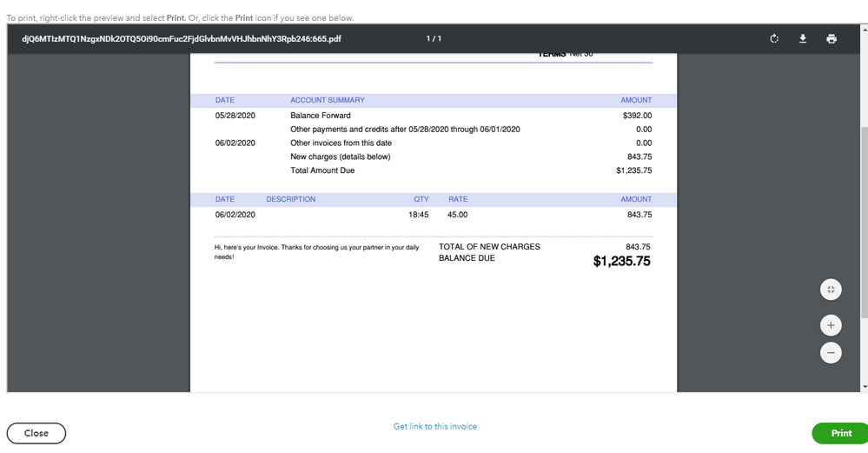
Task: Click the ACCOUNT SUMMARY column header
Action: tap(328, 101)
